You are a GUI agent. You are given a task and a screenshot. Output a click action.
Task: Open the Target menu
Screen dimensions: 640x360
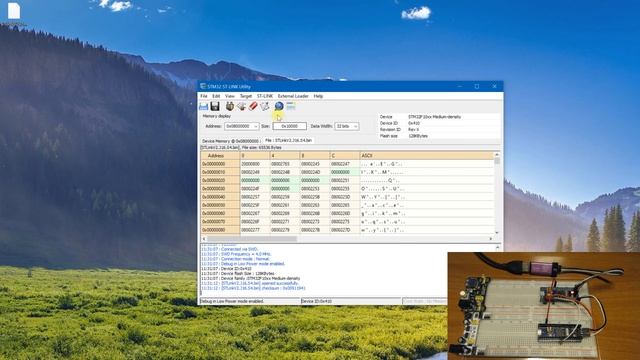(246, 96)
